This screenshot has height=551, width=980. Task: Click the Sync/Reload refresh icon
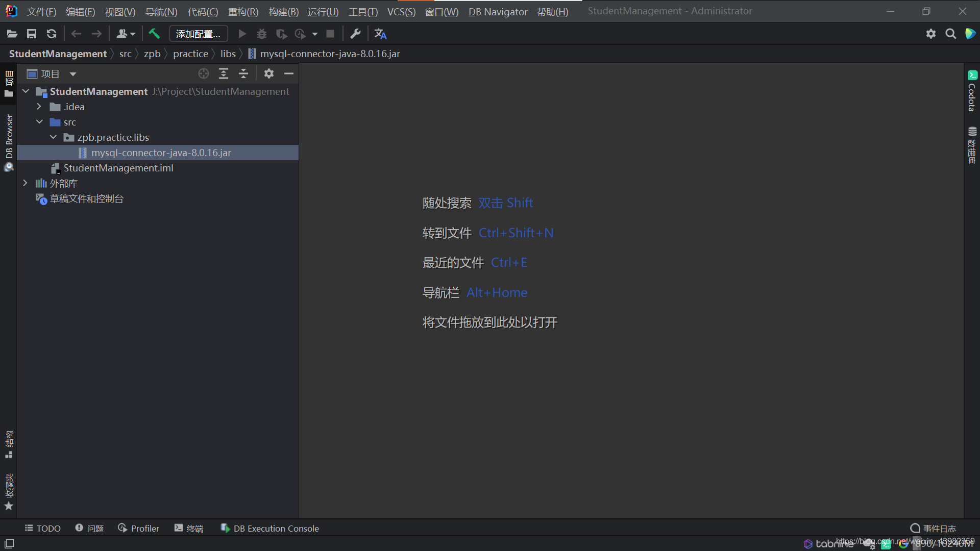52,34
